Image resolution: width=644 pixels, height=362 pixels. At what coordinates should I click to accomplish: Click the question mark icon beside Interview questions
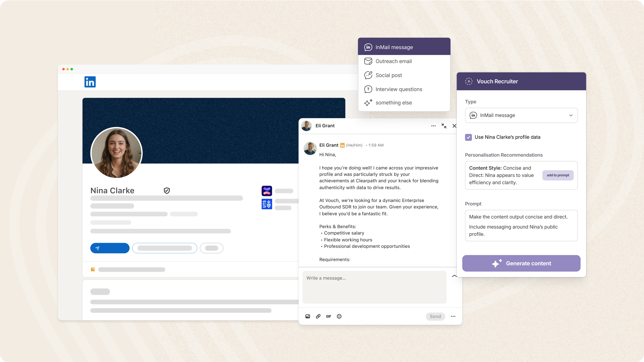click(x=368, y=89)
